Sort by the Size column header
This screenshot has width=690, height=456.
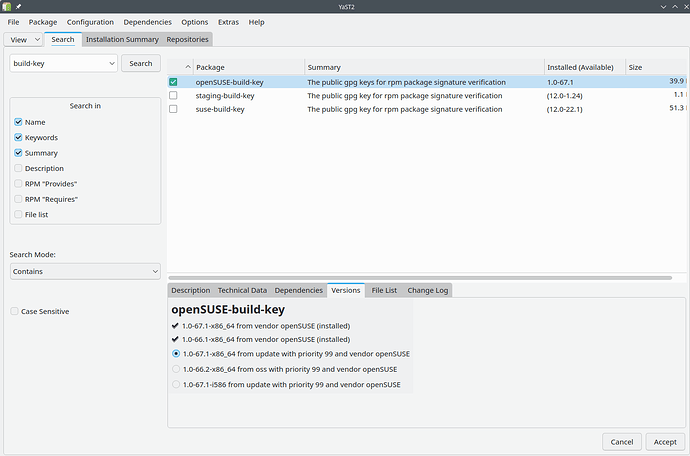tap(656, 67)
